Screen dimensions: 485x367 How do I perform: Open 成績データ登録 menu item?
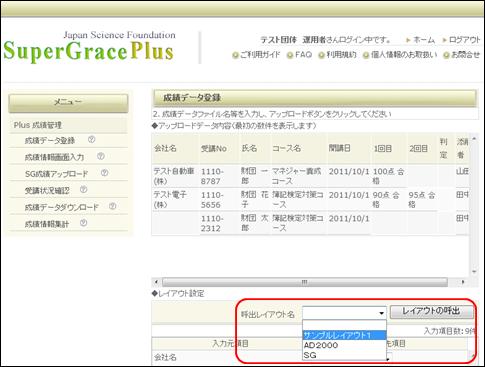pos(50,141)
